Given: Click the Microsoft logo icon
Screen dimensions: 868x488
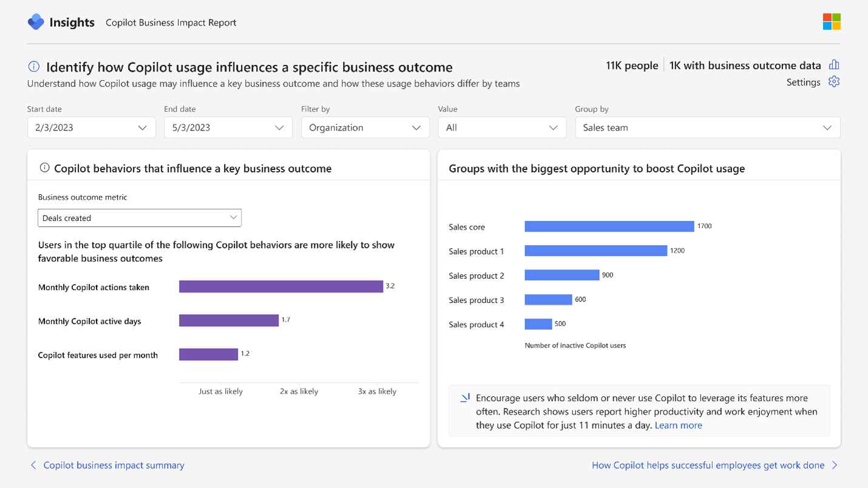Looking at the screenshot, I should pos(832,22).
